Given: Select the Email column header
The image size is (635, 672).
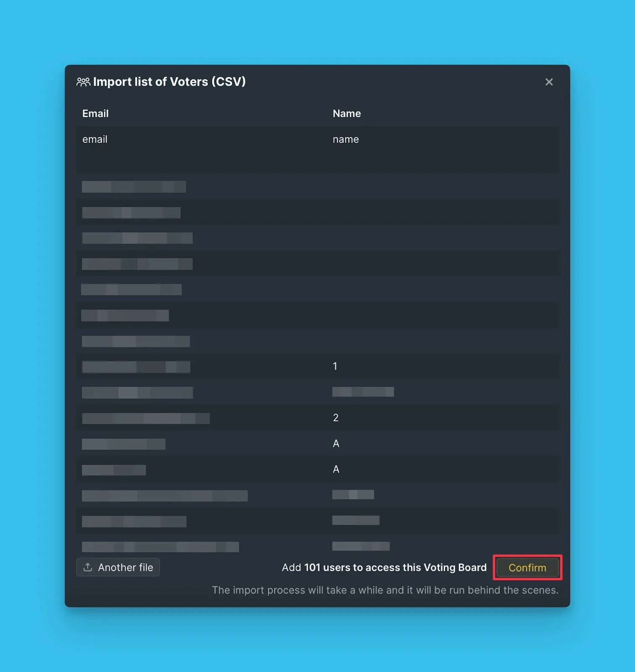Looking at the screenshot, I should [95, 113].
